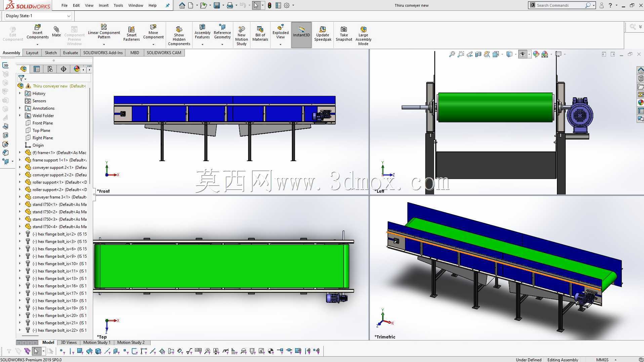Open the Tools menu
Screen dimensions: 644x362
(118, 5)
